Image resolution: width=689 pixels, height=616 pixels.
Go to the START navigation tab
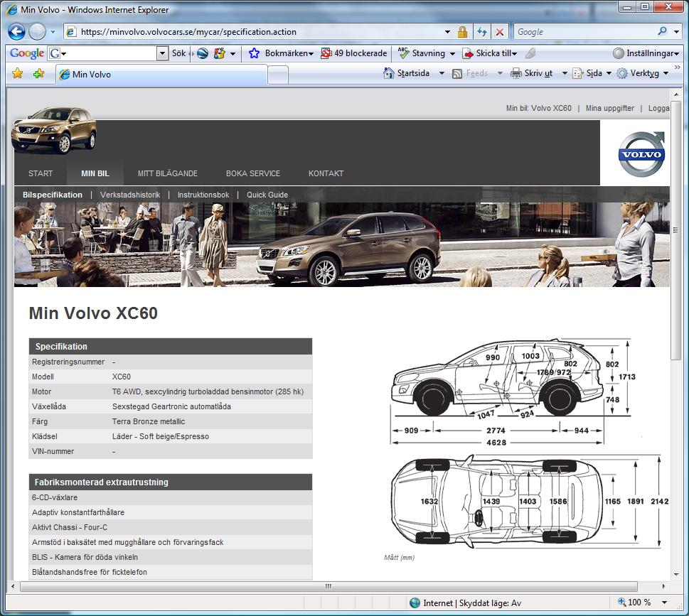click(41, 173)
